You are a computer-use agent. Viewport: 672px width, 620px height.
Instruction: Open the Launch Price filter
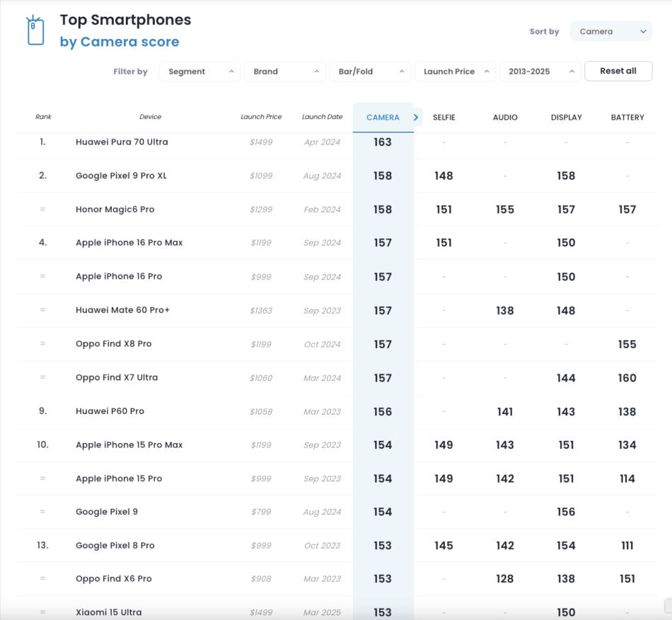[x=455, y=71]
